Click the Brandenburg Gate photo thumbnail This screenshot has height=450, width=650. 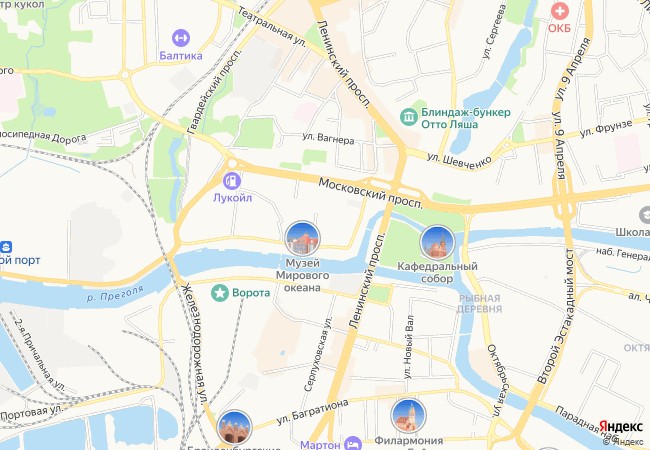pos(235,427)
